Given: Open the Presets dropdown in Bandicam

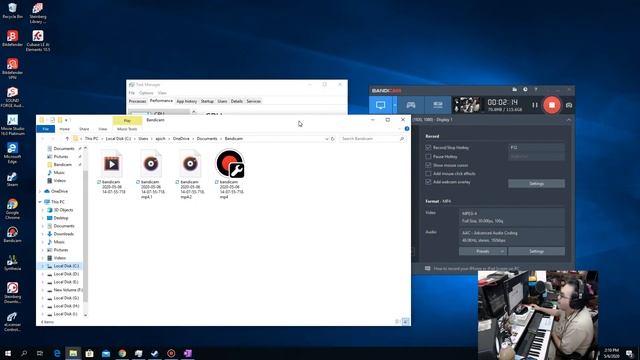Looking at the screenshot, I should [483, 251].
